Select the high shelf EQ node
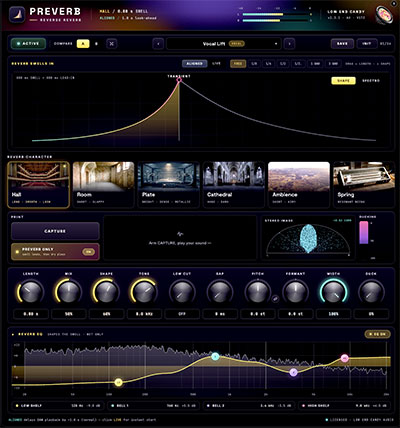Screen dimensions: 400x428 [x=345, y=358]
